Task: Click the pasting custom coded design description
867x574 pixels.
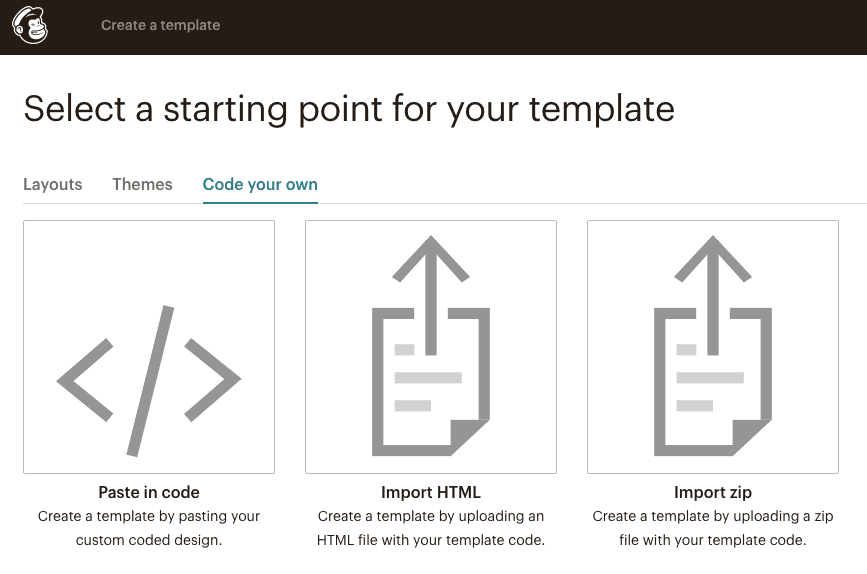Action: click(x=149, y=528)
